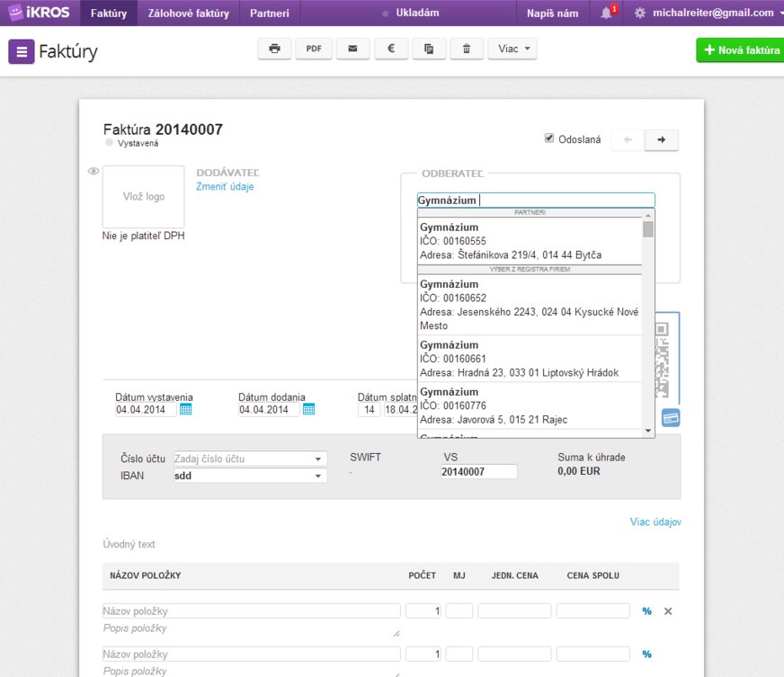Delete the invoice with the trash icon
This screenshot has height=677, width=784.
(x=466, y=49)
